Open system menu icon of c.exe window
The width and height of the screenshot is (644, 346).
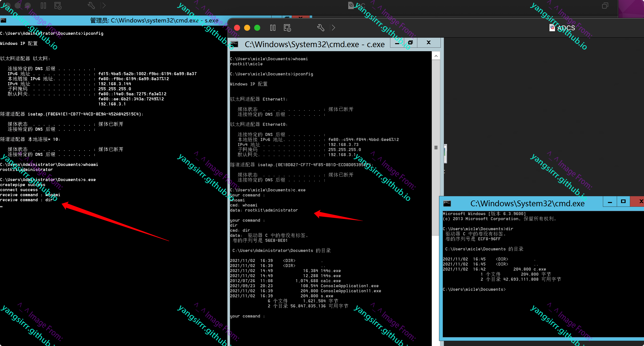click(x=234, y=44)
